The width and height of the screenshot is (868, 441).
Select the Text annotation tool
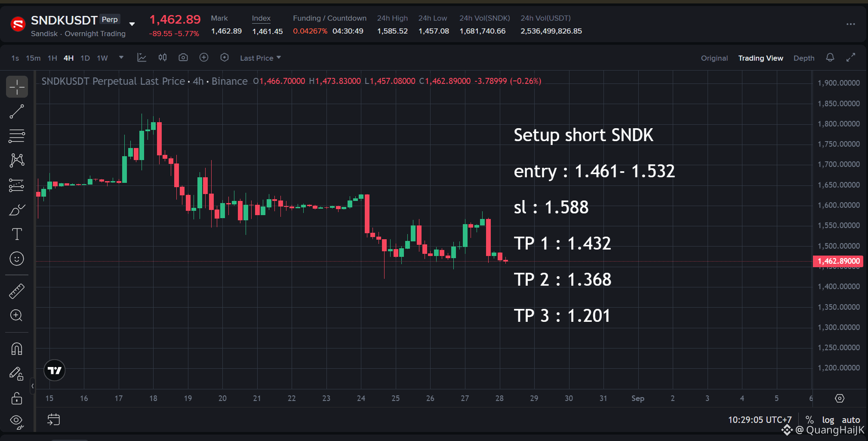(x=17, y=234)
